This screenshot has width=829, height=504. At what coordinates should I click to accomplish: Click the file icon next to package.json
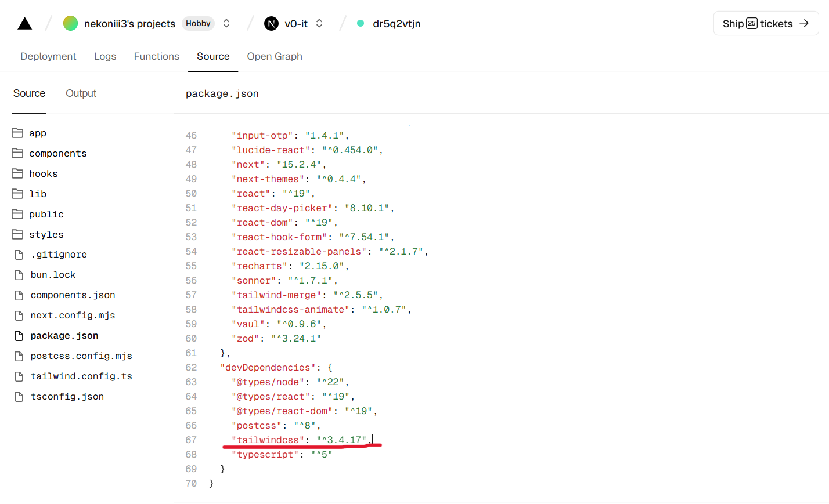[19, 336]
